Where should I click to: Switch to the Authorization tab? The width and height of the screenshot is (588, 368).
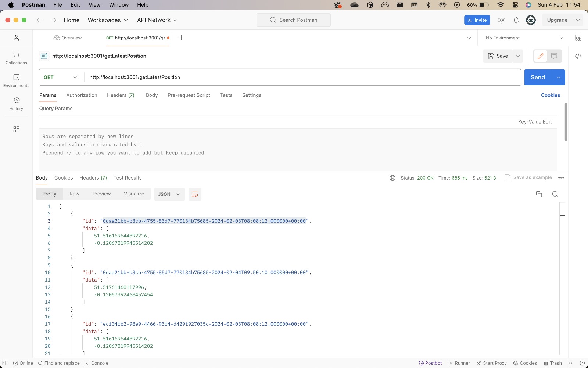coord(82,95)
